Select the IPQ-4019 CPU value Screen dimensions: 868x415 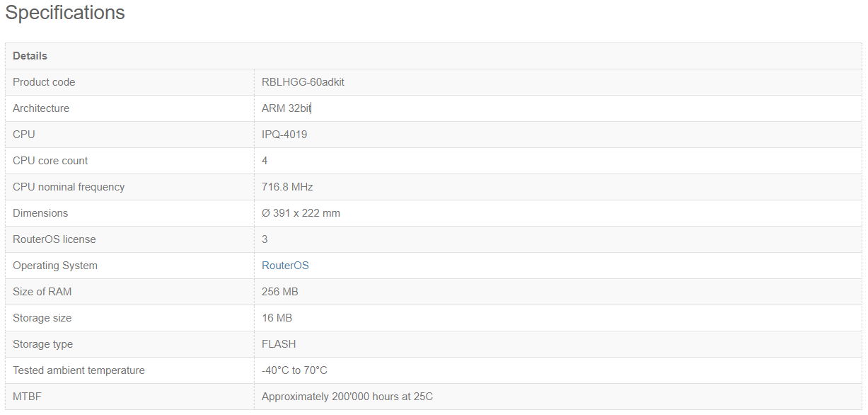(x=284, y=135)
